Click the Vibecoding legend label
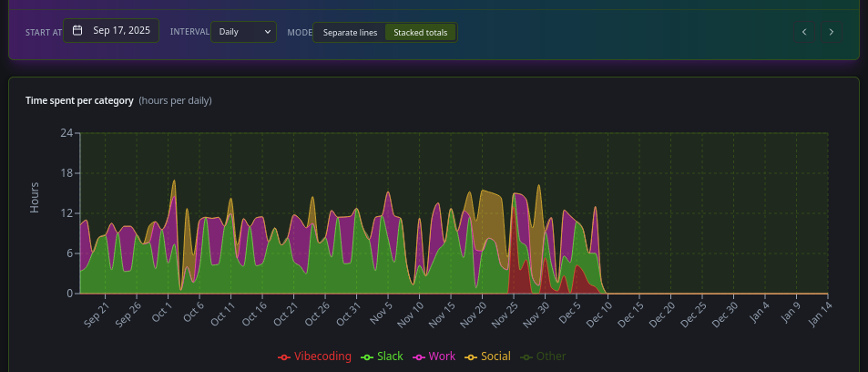The image size is (868, 372). click(x=322, y=356)
